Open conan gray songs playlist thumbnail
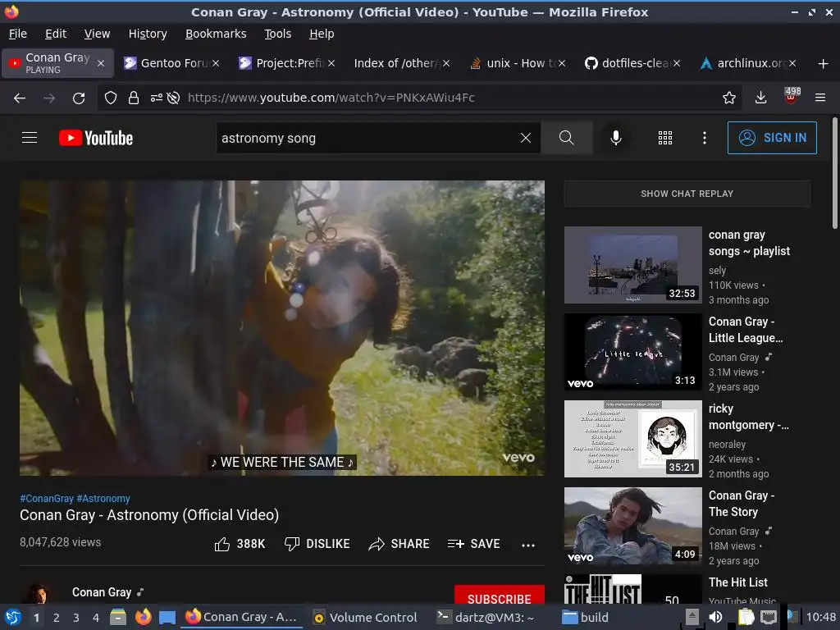Viewport: 840px width, 630px height. pyautogui.click(x=632, y=265)
